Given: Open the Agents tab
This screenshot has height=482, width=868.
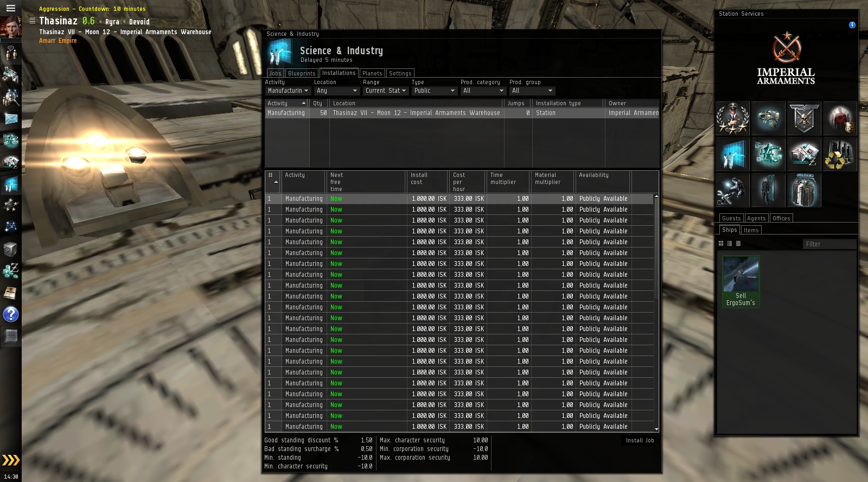Looking at the screenshot, I should 756,218.
